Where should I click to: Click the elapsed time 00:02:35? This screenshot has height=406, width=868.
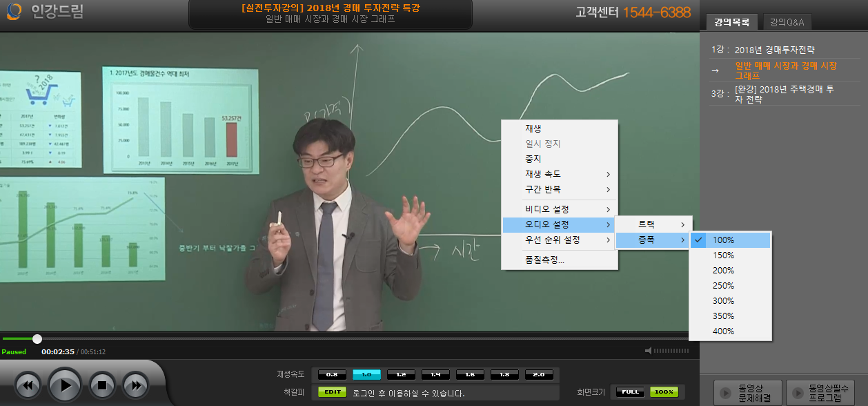(x=57, y=351)
